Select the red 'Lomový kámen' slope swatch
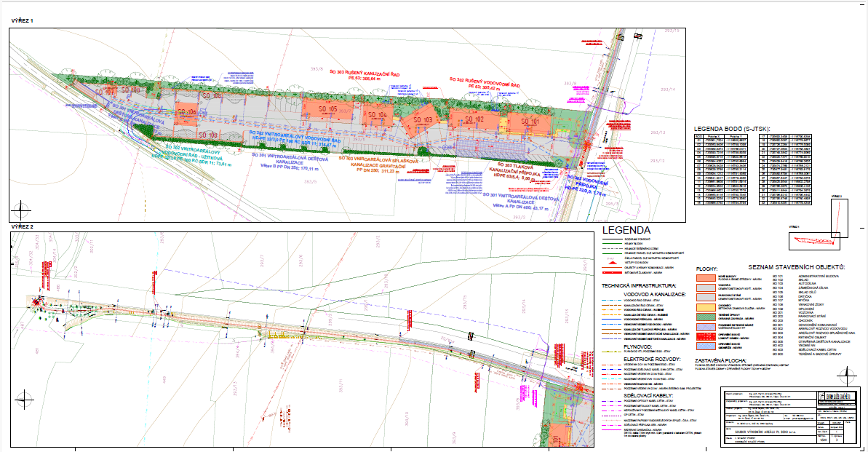 point(706,336)
